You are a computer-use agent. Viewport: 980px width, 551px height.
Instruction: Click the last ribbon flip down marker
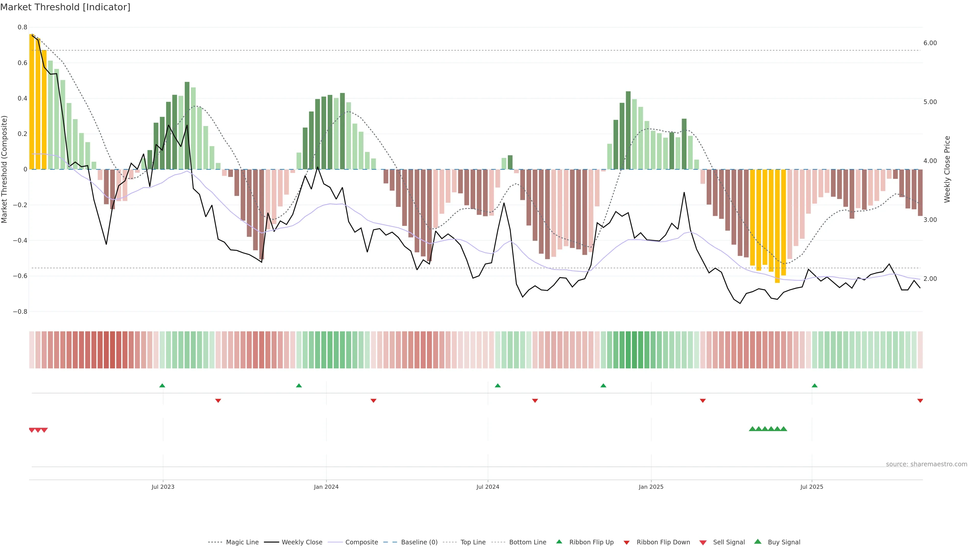tap(920, 400)
